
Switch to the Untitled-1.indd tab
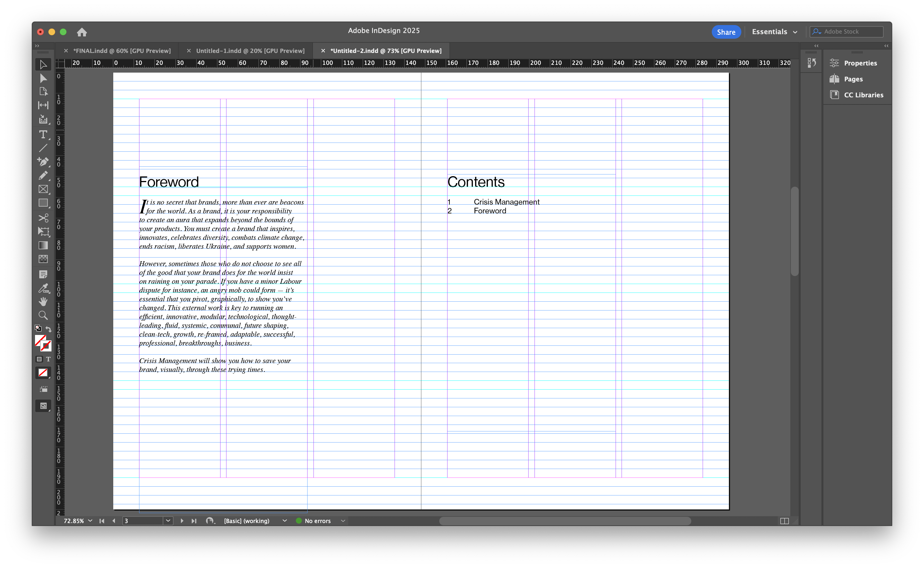(250, 51)
